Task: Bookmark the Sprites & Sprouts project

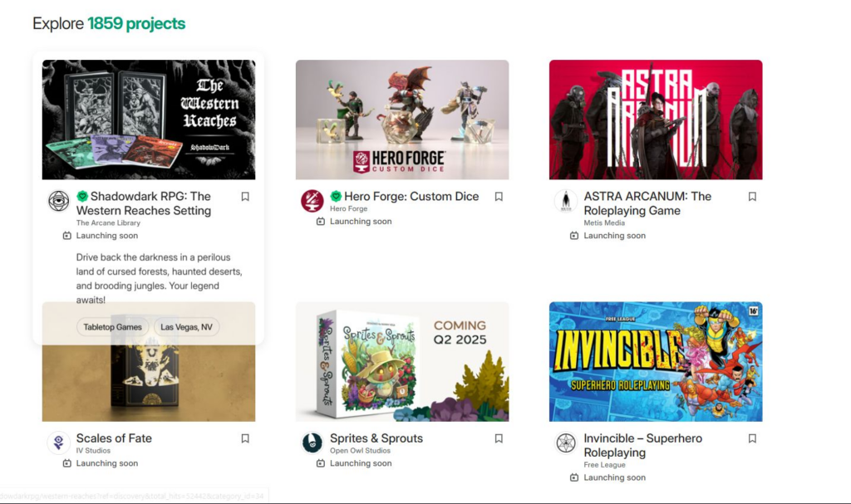Action: 499,438
